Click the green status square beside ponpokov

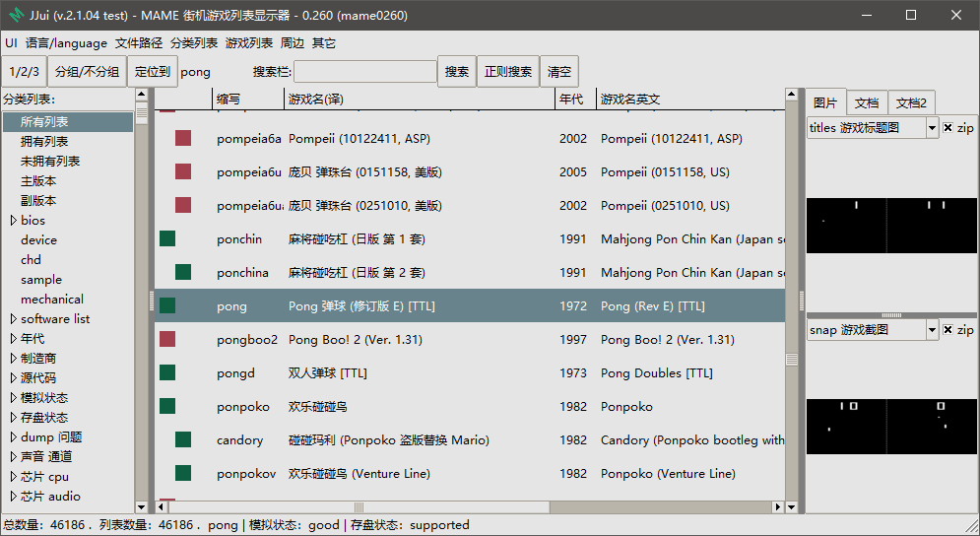coord(183,473)
